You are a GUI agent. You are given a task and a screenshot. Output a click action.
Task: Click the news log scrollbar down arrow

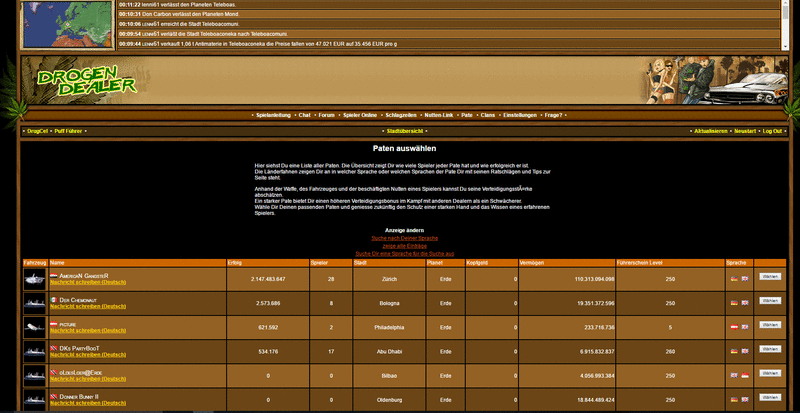click(x=784, y=46)
